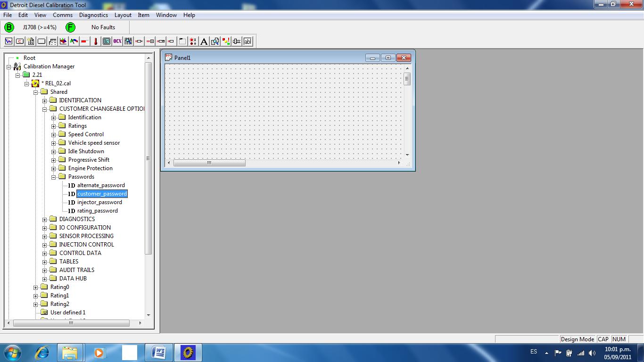Screen dimensions: 644x362
Task: Click the magnifier over documents icon
Action: coord(215,41)
